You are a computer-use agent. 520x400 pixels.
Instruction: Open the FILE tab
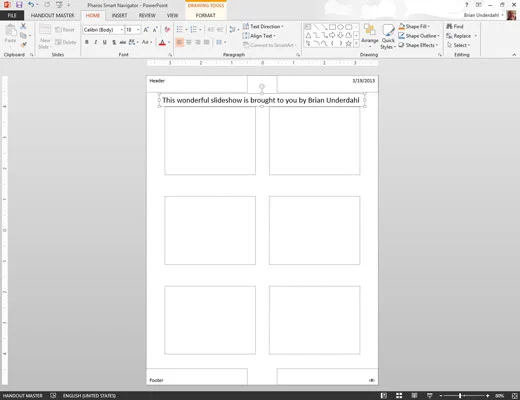12,15
